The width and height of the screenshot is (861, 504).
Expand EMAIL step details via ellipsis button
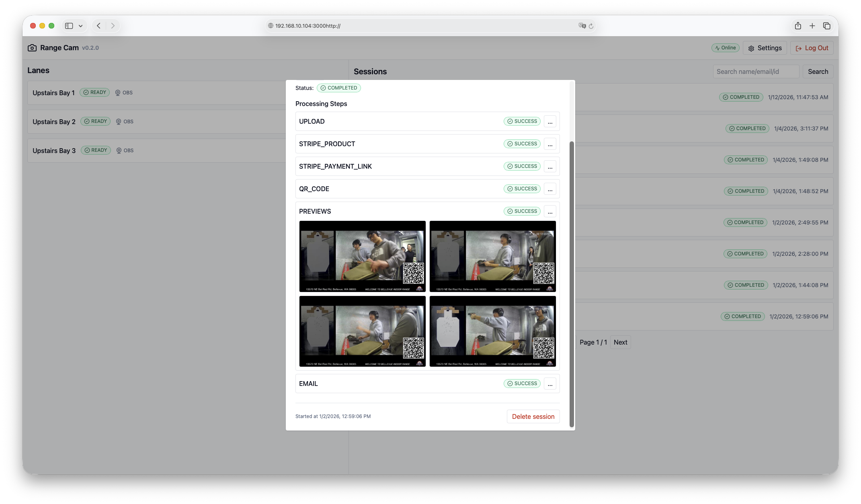click(550, 384)
